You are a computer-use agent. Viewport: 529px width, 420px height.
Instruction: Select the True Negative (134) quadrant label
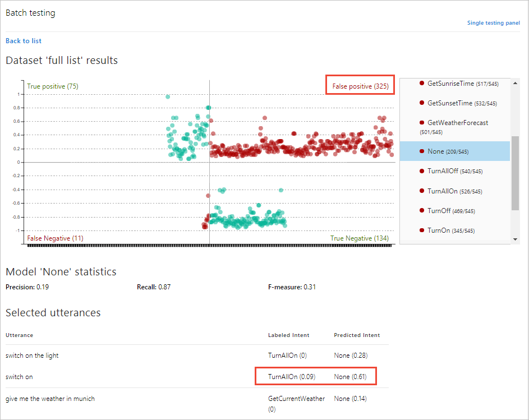coord(359,238)
